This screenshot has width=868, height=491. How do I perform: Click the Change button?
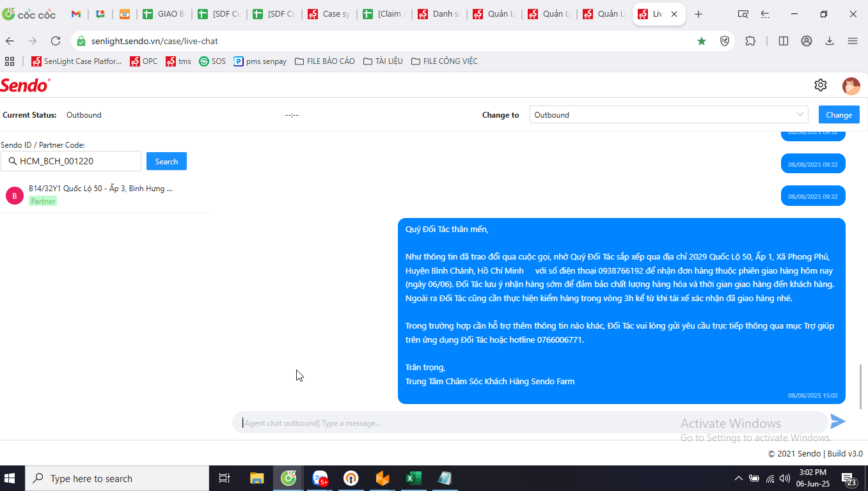click(x=839, y=115)
